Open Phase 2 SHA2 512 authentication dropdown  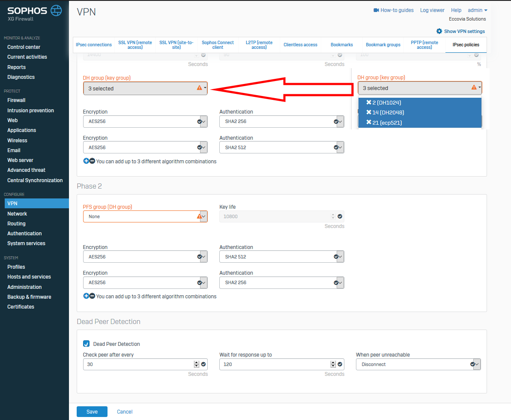(x=281, y=257)
